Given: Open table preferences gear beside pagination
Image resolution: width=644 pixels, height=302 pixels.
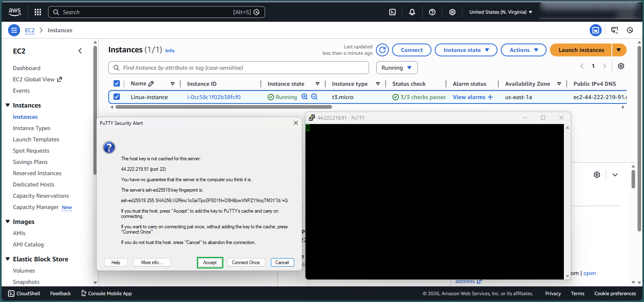Looking at the screenshot, I should coord(621,66).
